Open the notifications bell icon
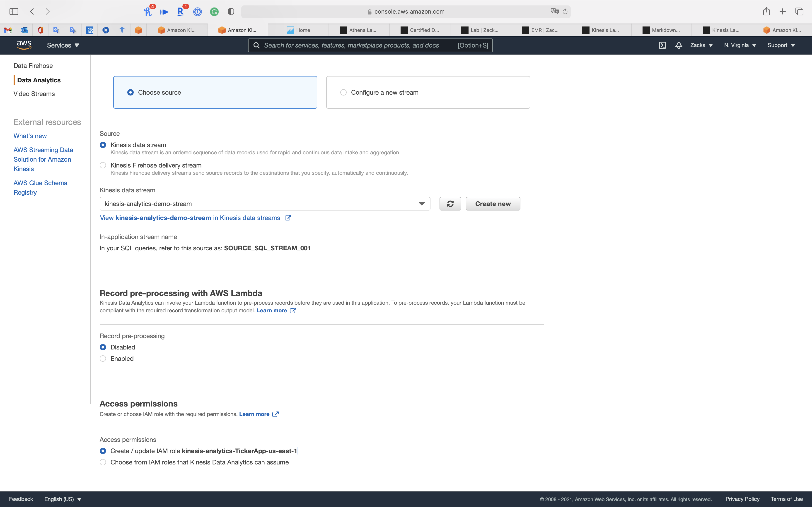Image resolution: width=812 pixels, height=507 pixels. (x=679, y=45)
